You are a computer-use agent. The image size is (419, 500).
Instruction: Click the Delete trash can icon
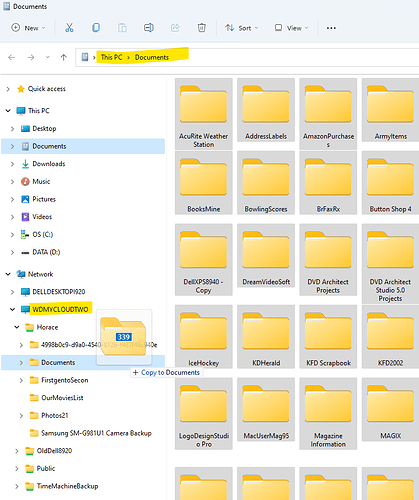click(x=201, y=28)
